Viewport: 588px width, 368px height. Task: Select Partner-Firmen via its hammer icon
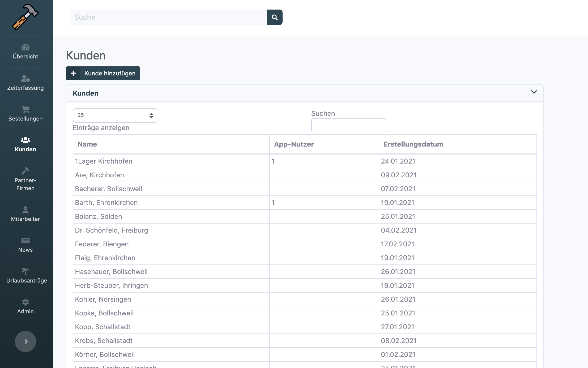click(x=25, y=171)
